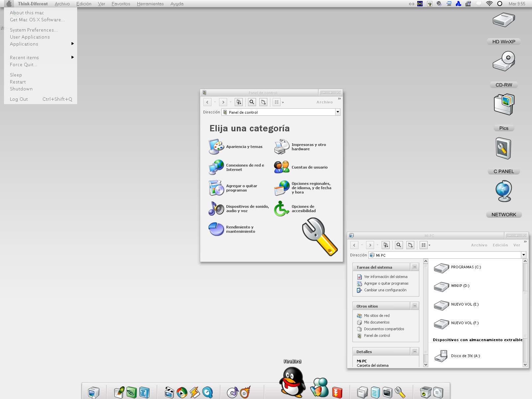
Task: Click down arrow of Mi PC right scrollbar
Action: (x=525, y=364)
